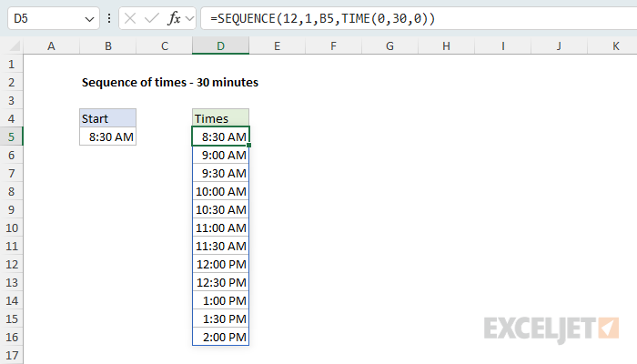Select column A header
This screenshot has height=364, width=637.
tap(51, 45)
